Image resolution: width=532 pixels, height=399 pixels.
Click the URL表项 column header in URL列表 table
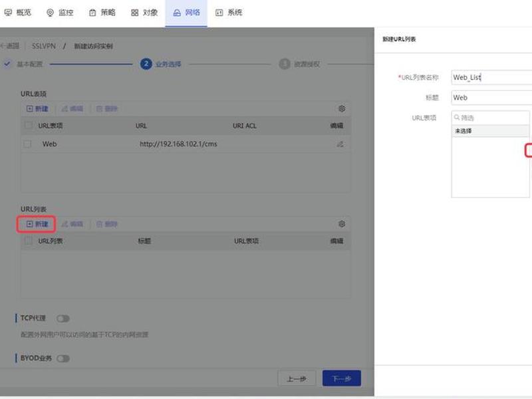point(246,241)
